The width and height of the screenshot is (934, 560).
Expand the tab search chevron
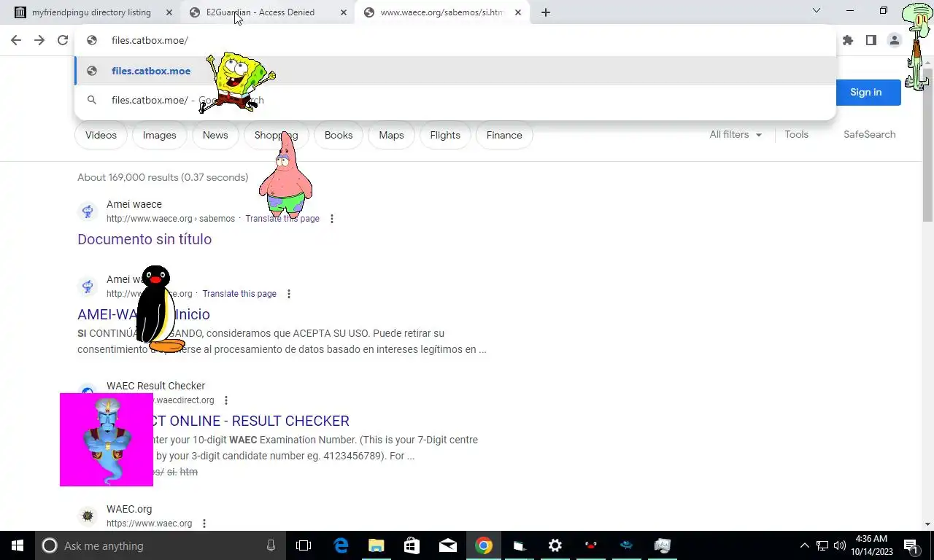pos(817,11)
